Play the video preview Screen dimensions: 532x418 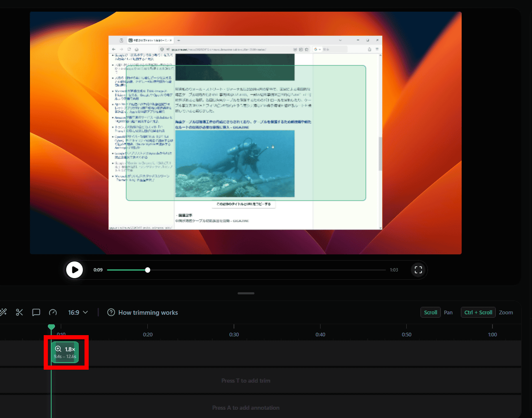pos(75,270)
